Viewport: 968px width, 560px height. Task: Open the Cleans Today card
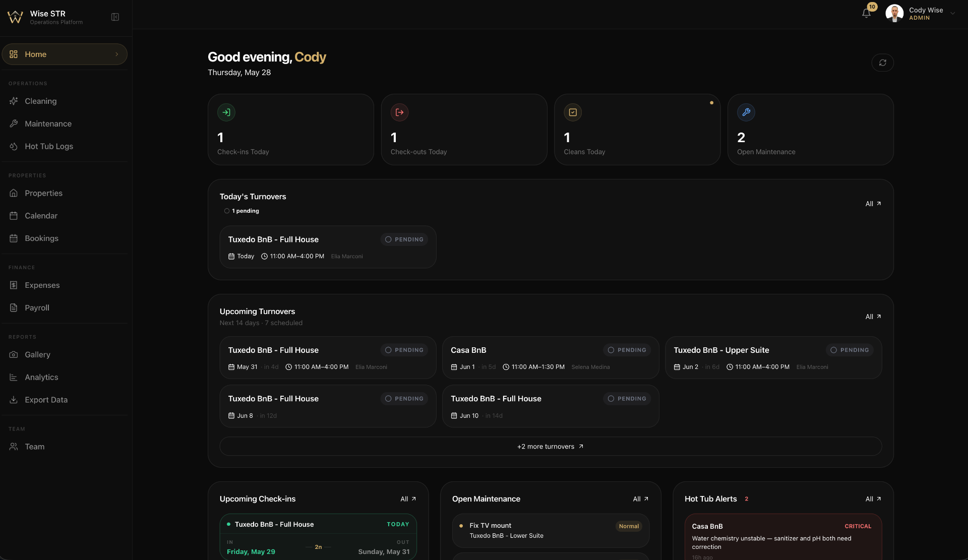pos(637,130)
